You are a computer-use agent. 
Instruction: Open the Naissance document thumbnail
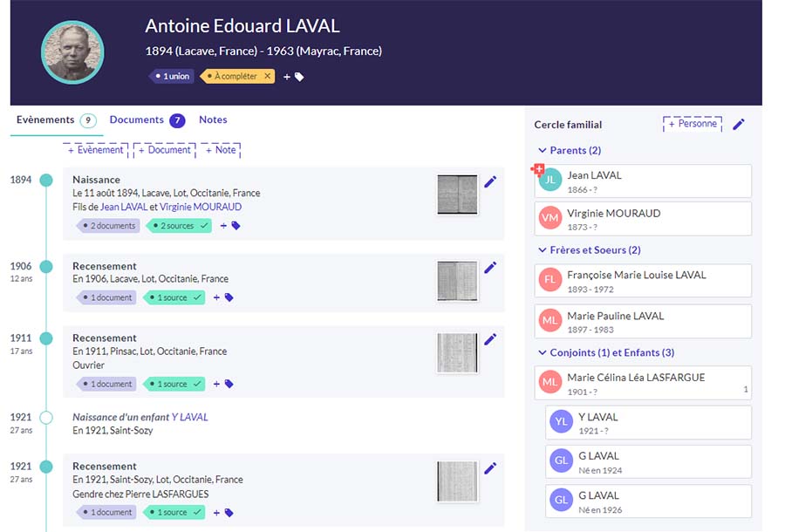click(457, 194)
